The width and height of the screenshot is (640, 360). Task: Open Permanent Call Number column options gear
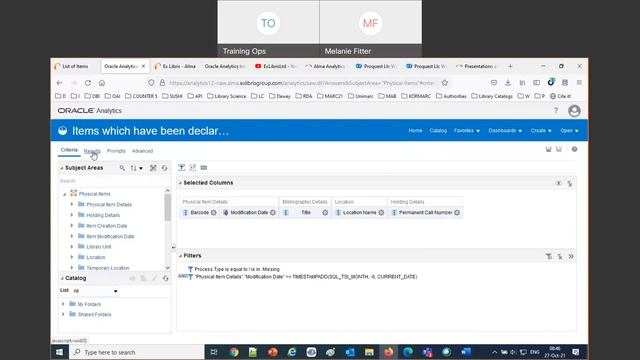[457, 213]
